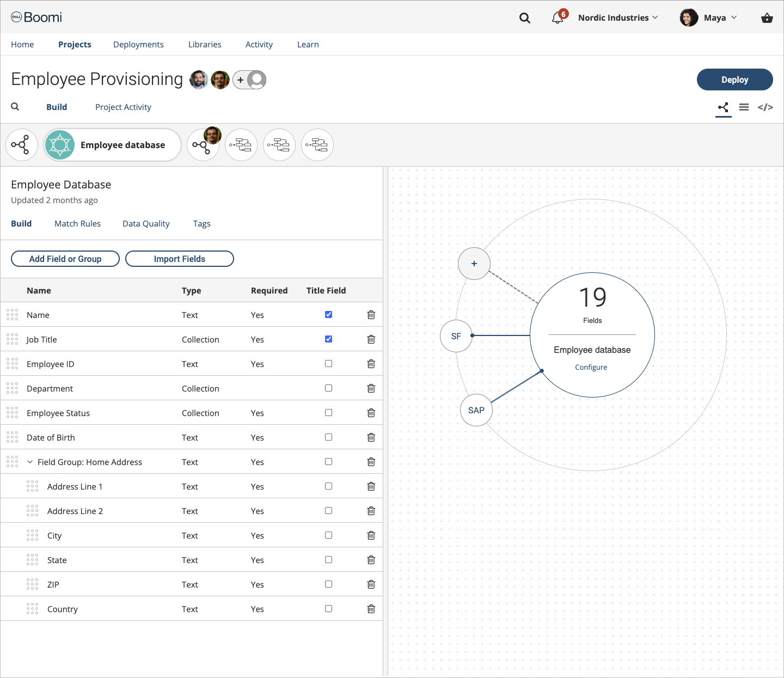Check Title Field for Address Line 1
This screenshot has height=678, width=784.
328,486
